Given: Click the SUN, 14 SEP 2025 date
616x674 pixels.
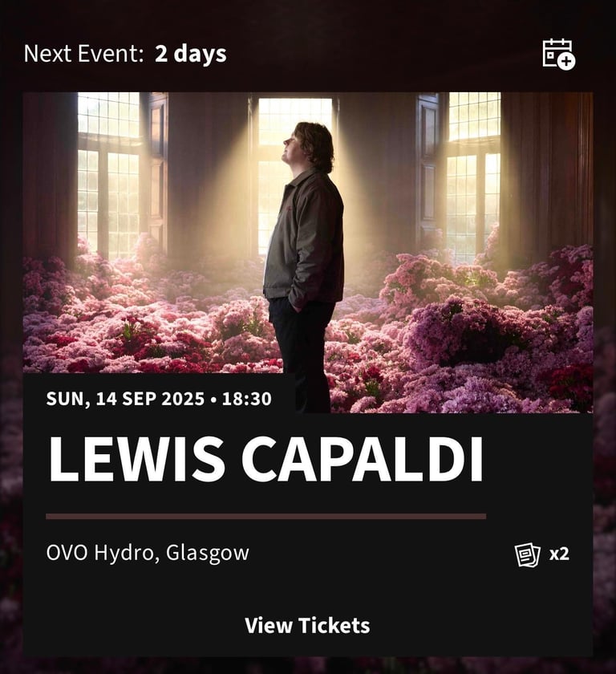Looking at the screenshot, I should tap(125, 399).
